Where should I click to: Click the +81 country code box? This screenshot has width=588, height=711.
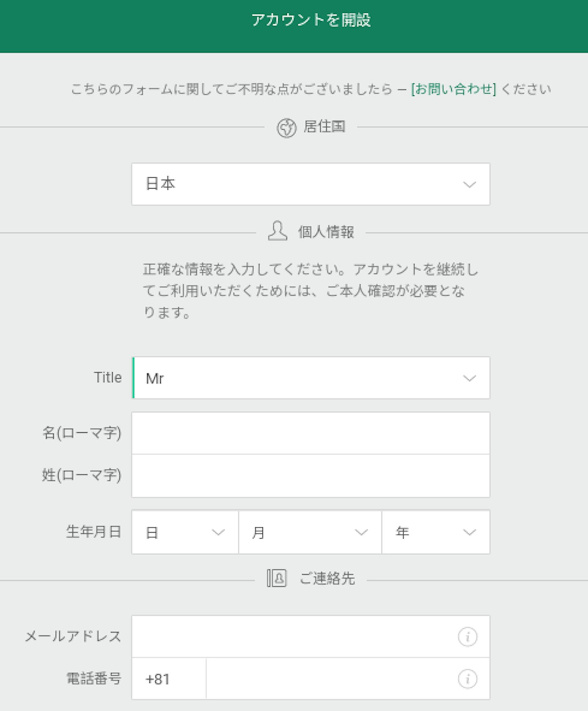point(169,679)
